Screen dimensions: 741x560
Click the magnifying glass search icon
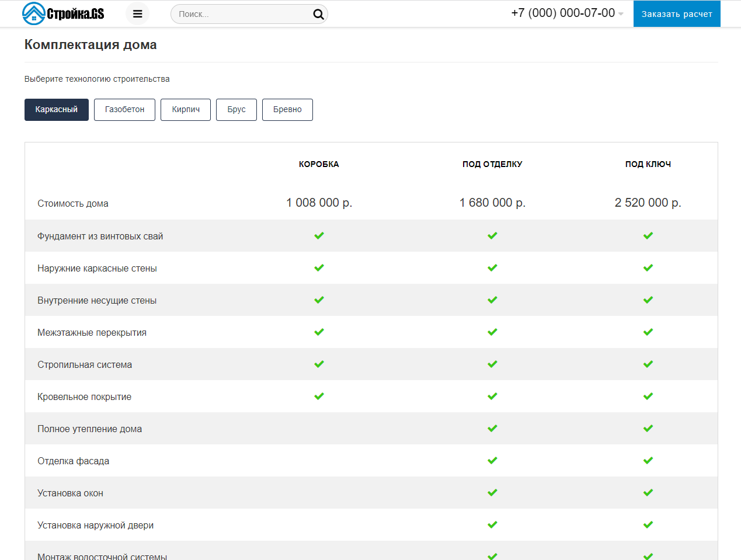click(318, 15)
